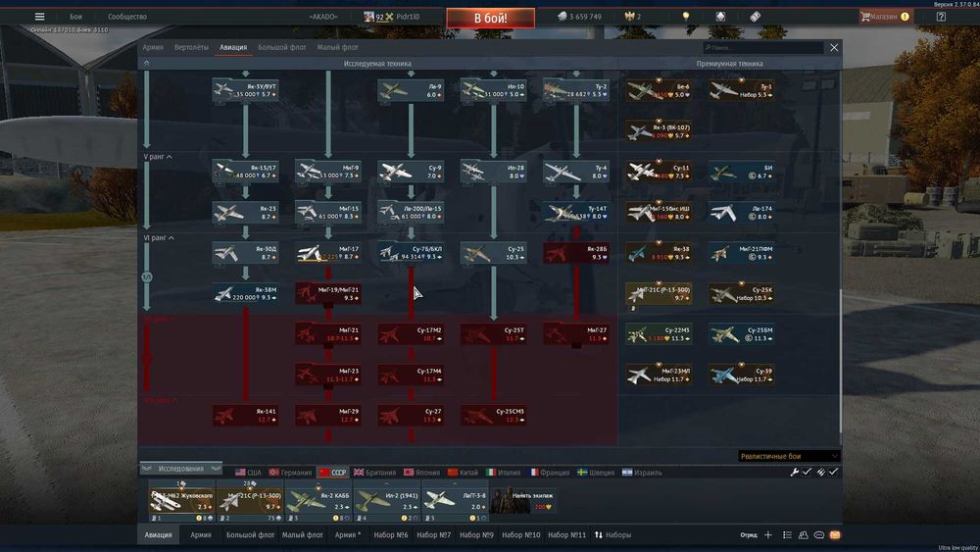Click Нанять экипаж crew hire button

coord(523,501)
